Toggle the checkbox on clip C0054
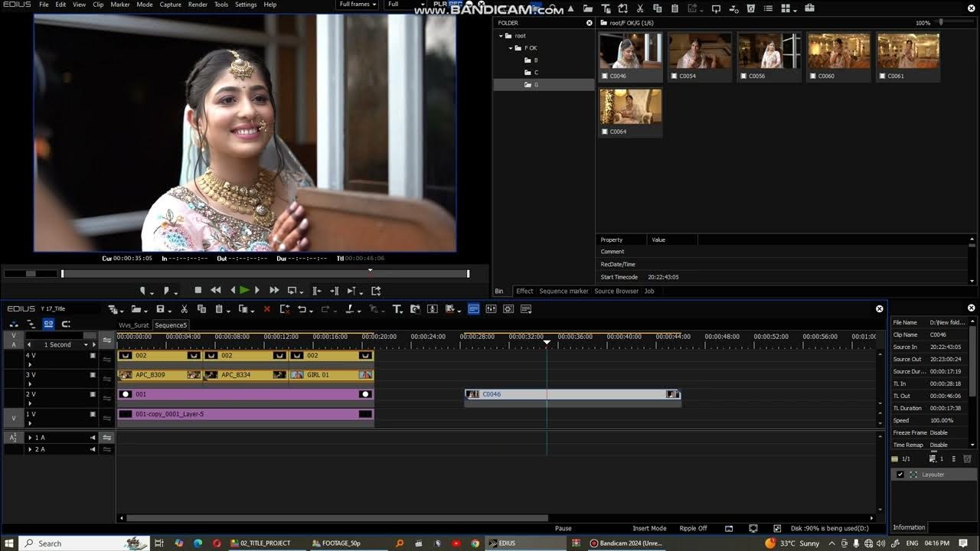The image size is (980, 551). point(675,77)
